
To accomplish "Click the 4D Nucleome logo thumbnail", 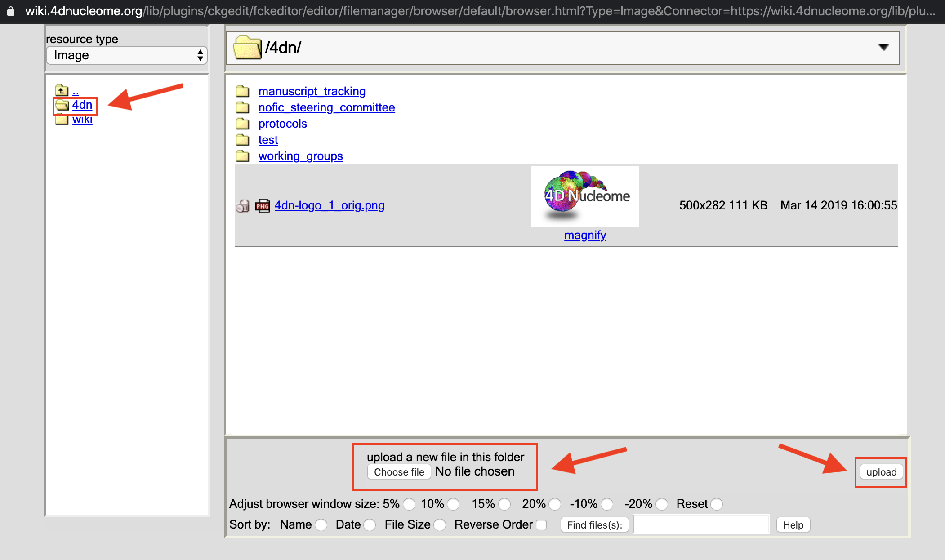I will coord(585,196).
